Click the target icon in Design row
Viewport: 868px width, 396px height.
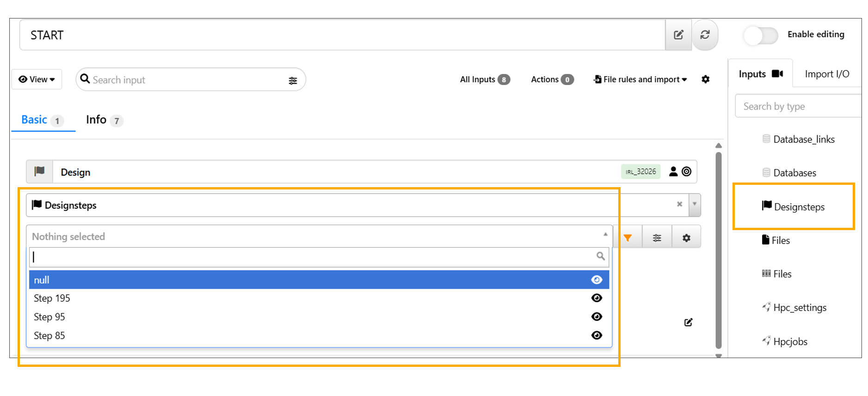[x=687, y=171]
